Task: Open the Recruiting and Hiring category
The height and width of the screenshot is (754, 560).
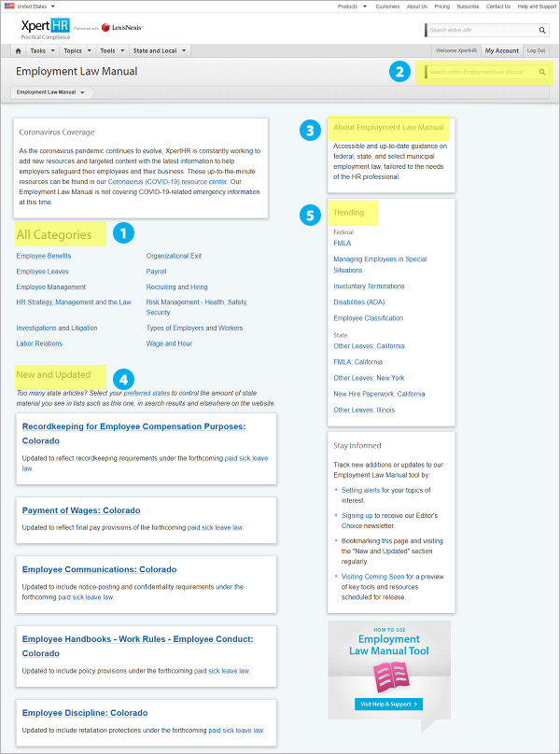Action: pyautogui.click(x=176, y=287)
